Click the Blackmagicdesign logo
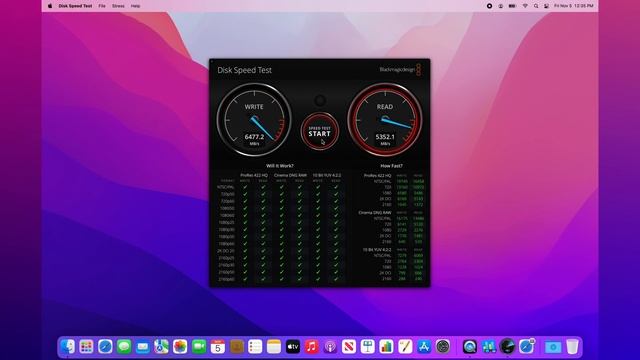This screenshot has width=640, height=360. click(400, 69)
